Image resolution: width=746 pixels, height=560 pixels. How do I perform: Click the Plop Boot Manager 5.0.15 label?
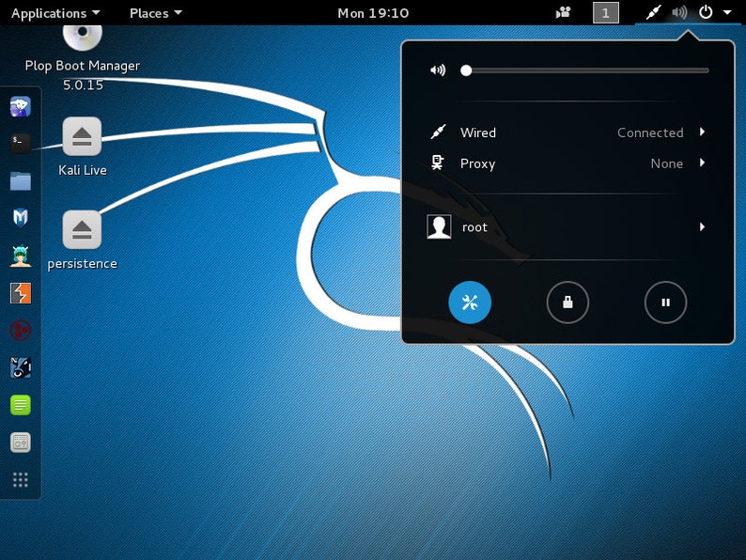pos(83,75)
